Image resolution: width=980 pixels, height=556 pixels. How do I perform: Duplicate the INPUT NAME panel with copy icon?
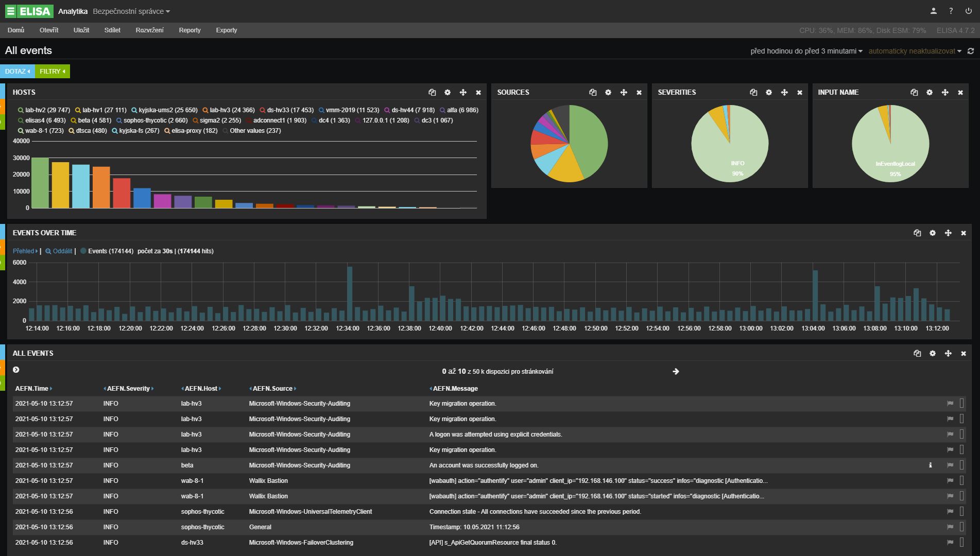[914, 92]
